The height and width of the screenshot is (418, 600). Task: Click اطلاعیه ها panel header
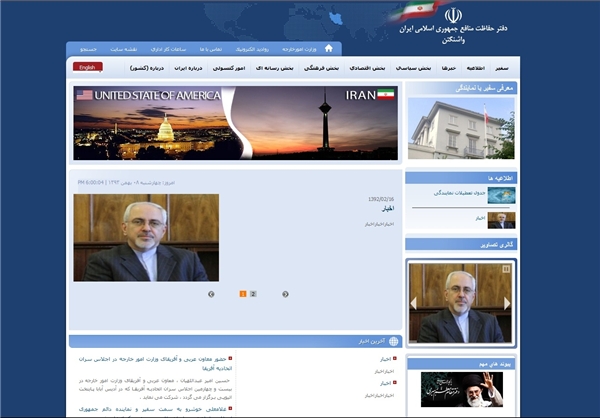click(461, 178)
